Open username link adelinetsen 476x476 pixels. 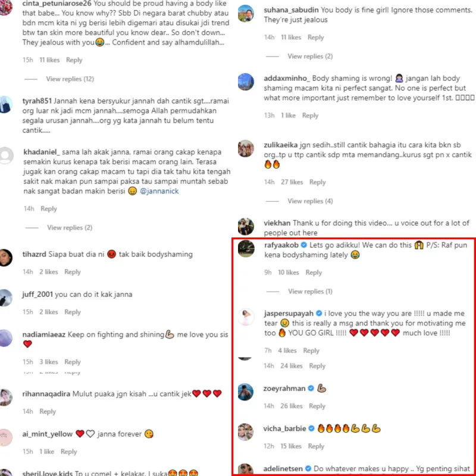pyautogui.click(x=283, y=468)
